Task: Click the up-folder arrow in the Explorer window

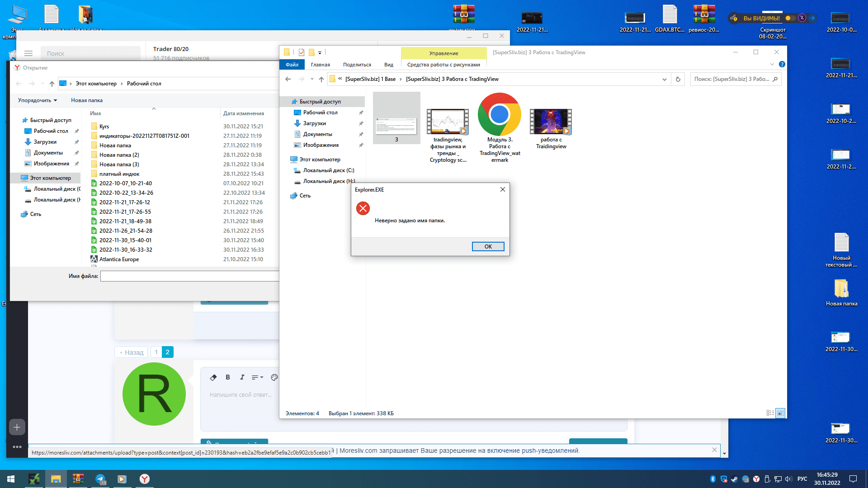Action: click(x=321, y=79)
